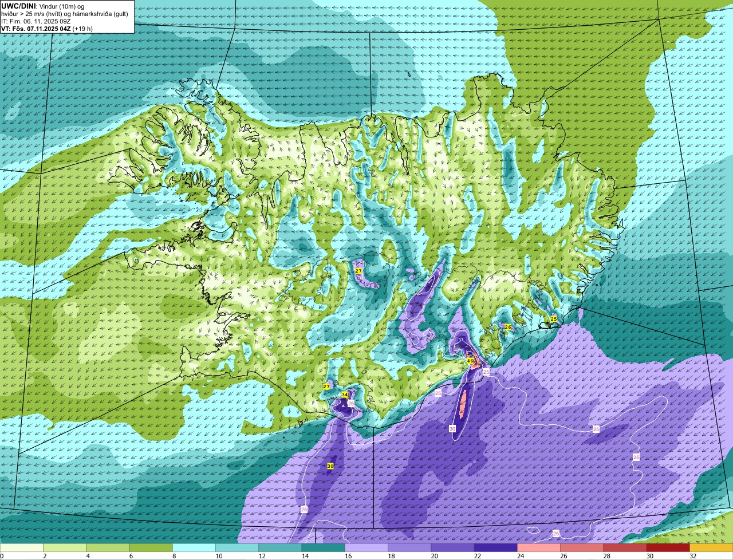
Task: Click the yellow 26 peak gust label
Action: 507,327
